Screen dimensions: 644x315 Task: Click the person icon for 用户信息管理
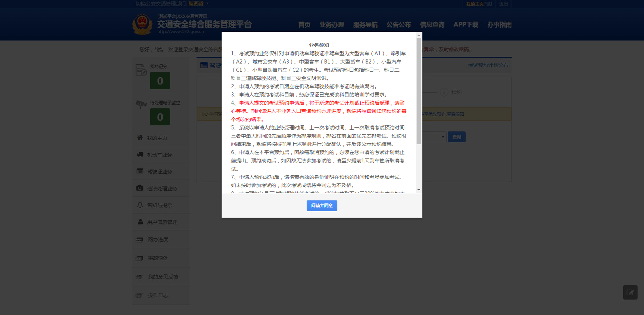141,222
